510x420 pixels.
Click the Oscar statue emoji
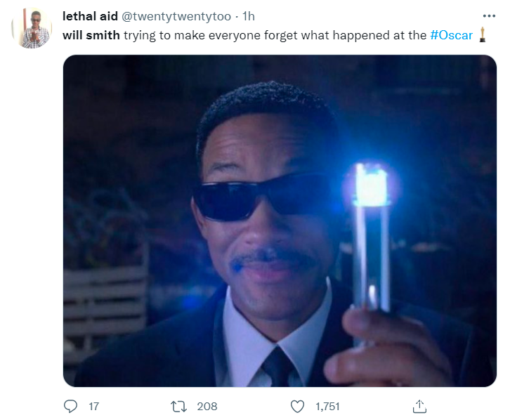coord(483,34)
